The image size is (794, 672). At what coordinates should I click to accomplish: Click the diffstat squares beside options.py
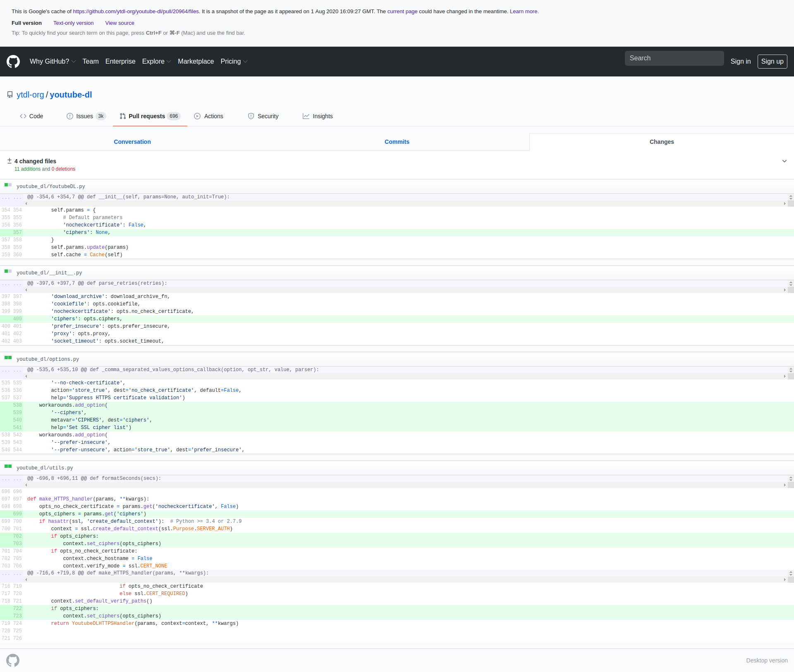[x=8, y=357]
